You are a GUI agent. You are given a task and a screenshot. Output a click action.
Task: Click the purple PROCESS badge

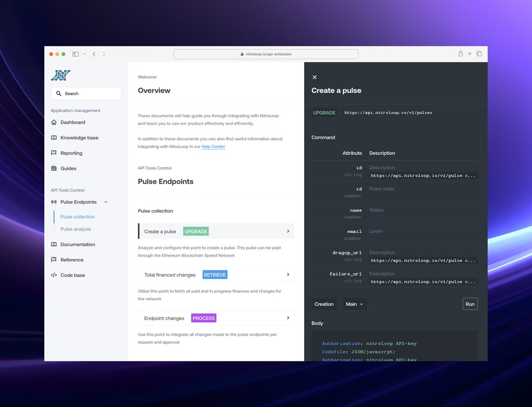click(x=204, y=318)
